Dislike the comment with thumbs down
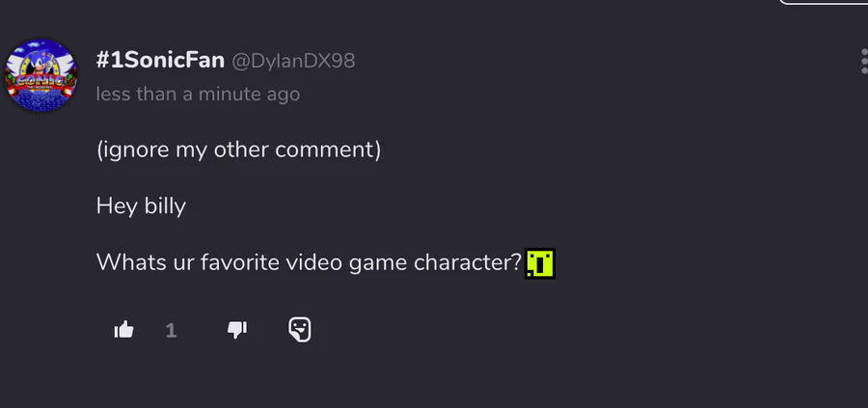The width and height of the screenshot is (868, 408). [x=236, y=330]
